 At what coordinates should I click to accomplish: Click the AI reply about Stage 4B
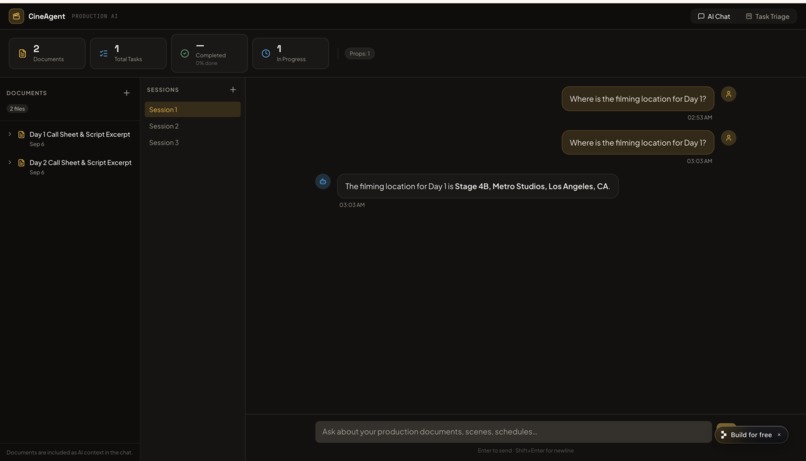pyautogui.click(x=478, y=186)
